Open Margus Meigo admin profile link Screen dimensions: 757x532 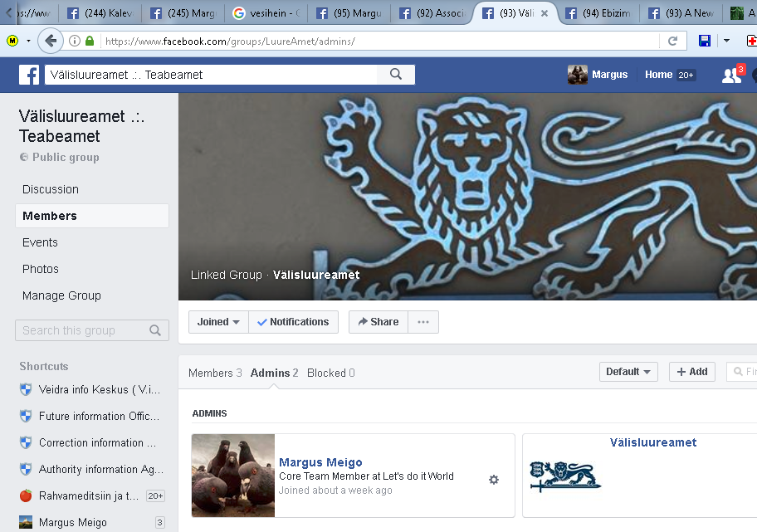point(320,462)
